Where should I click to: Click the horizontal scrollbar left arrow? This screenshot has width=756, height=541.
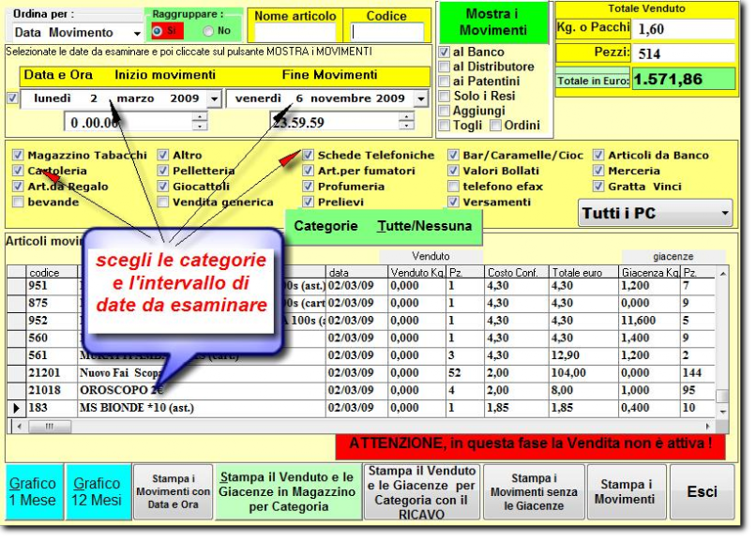[x=19, y=427]
